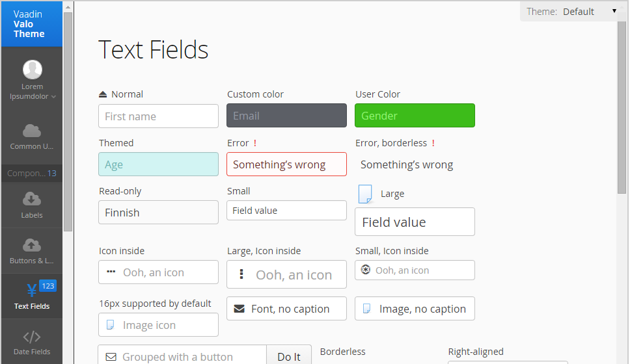Click the page icon in Image icon field

click(111, 324)
